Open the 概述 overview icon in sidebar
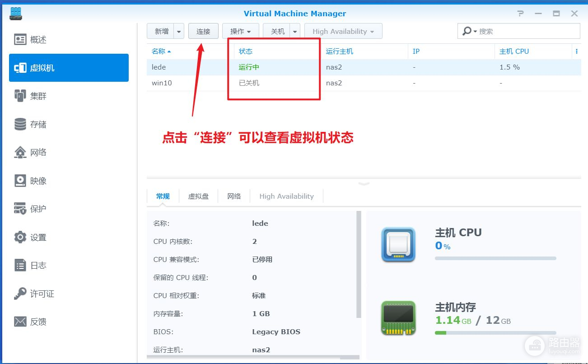Screen dimensions: 588x364 pos(20,40)
